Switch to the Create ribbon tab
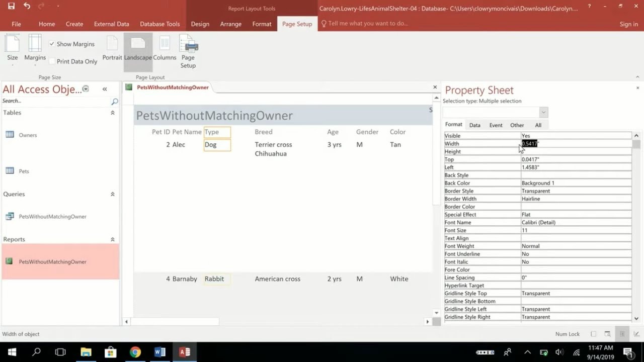644x362 pixels. (x=74, y=24)
